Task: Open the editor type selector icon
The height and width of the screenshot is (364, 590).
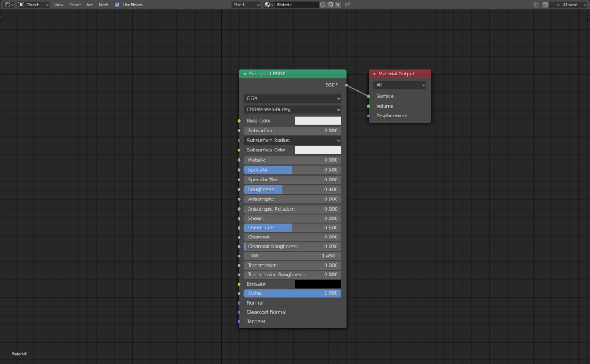Action: click(8, 5)
